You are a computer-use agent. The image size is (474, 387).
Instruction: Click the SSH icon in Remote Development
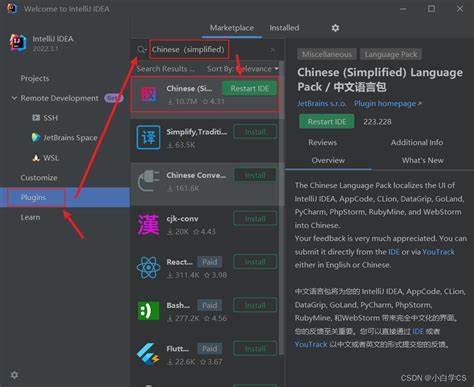point(36,118)
